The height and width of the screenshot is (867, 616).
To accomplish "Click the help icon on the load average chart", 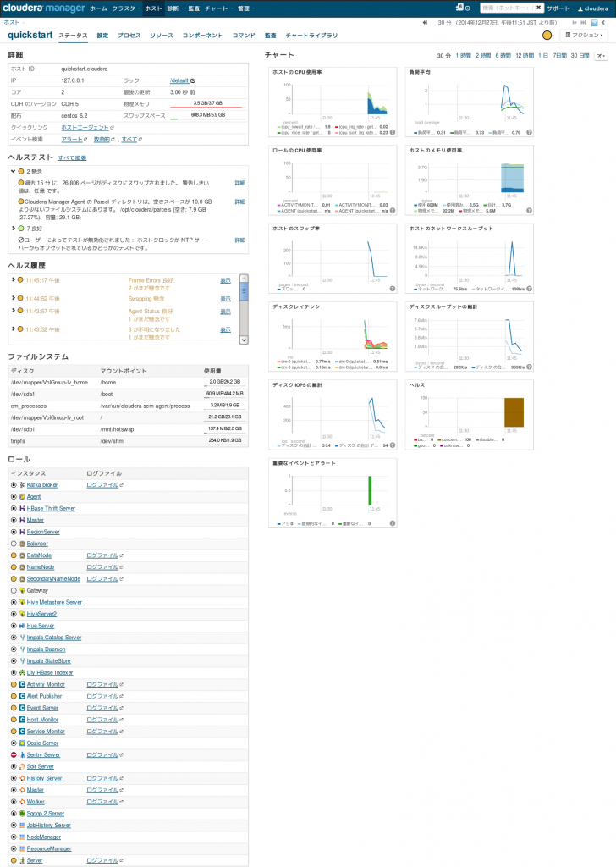I will tap(529, 133).
